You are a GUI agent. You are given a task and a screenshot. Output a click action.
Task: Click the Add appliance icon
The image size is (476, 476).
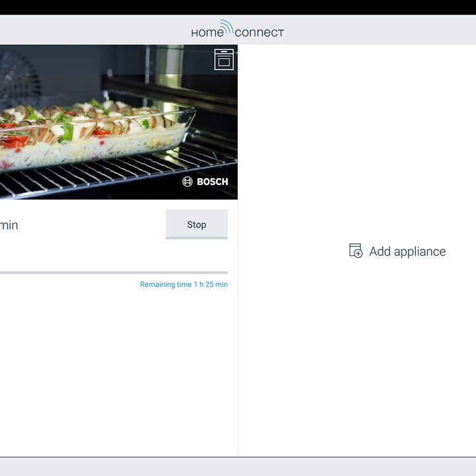(356, 251)
